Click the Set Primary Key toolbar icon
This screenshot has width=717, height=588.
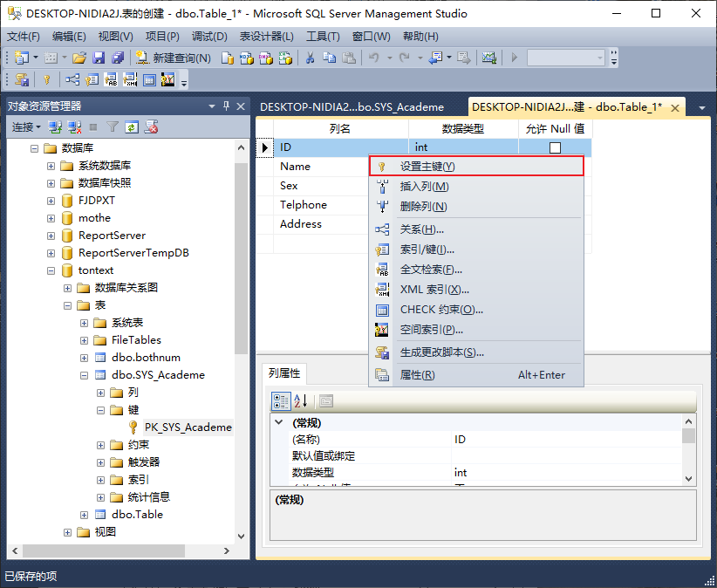click(46, 80)
